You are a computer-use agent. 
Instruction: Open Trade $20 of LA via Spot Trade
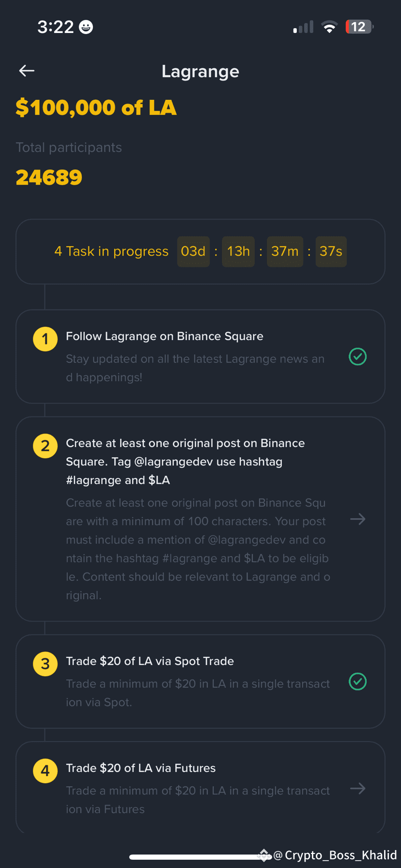(x=200, y=682)
